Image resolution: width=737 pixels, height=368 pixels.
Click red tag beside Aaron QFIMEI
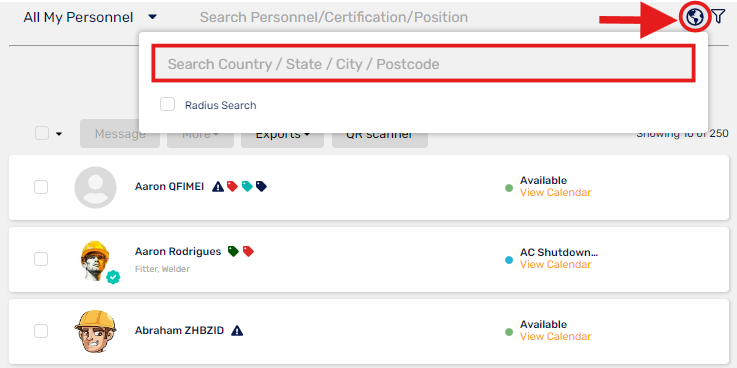232,187
